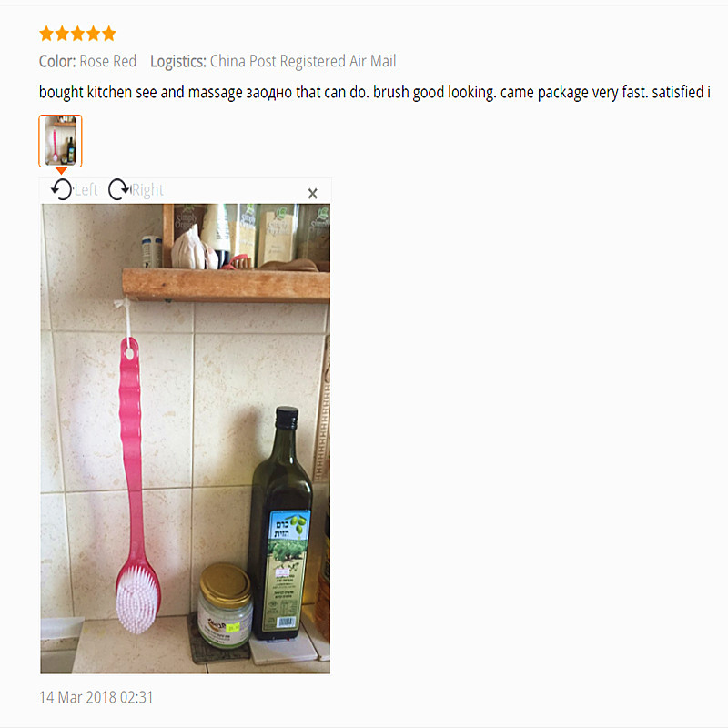Viewport: 728px width, 728px height.
Task: Click the 'Right' rotate text label
Action: tap(147, 190)
